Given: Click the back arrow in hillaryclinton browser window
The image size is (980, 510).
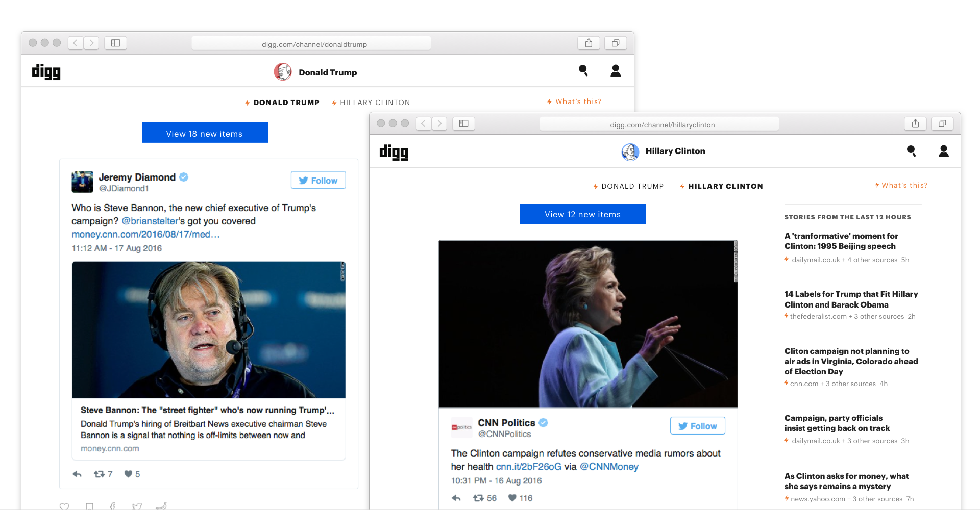Looking at the screenshot, I should tap(424, 123).
